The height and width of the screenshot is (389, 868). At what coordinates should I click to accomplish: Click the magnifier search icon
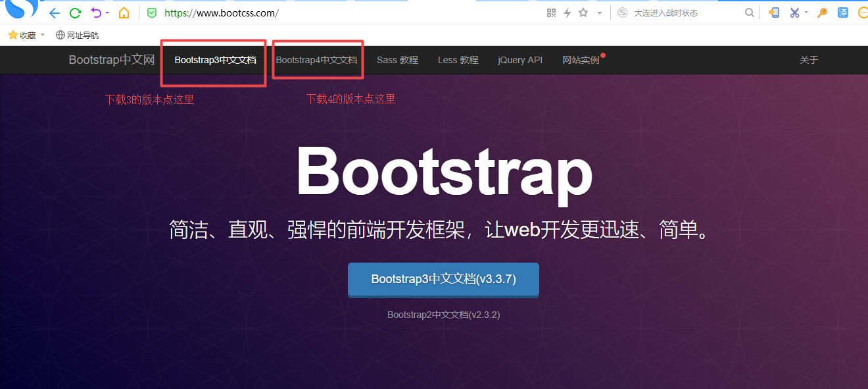[x=750, y=13]
